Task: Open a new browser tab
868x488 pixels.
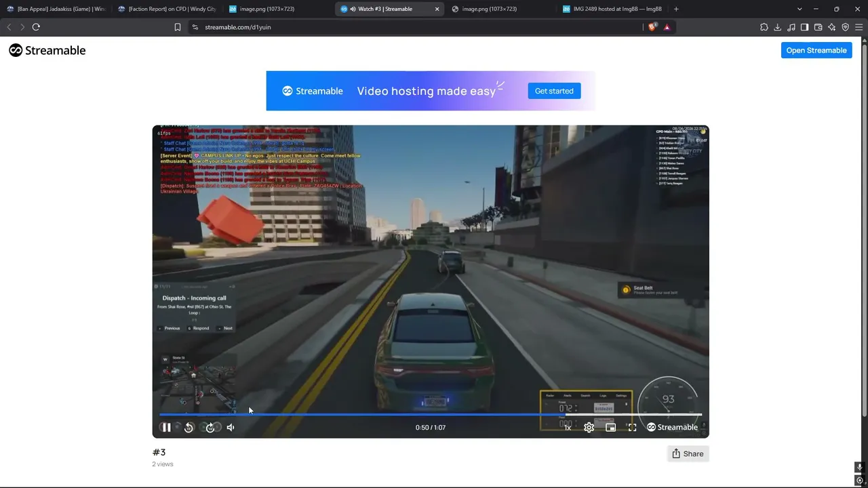Action: tap(676, 9)
